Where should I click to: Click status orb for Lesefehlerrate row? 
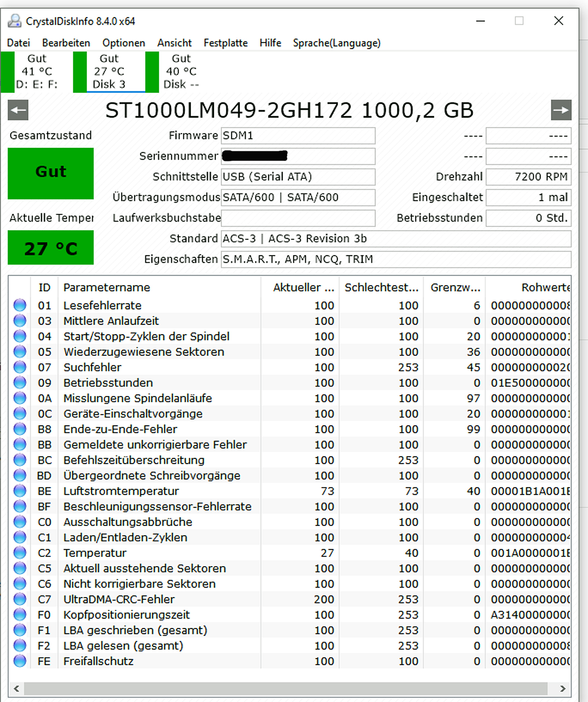coord(20,305)
